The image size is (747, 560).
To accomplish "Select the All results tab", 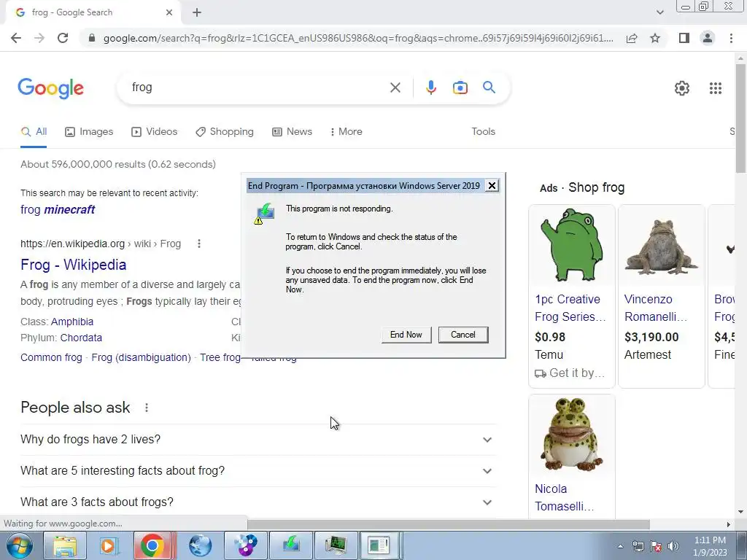I will tap(34, 132).
